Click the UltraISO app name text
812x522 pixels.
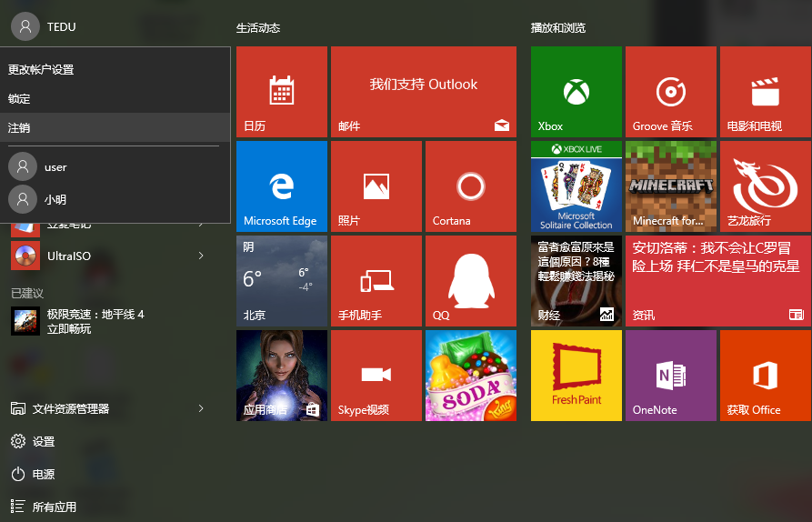pyautogui.click(x=69, y=256)
